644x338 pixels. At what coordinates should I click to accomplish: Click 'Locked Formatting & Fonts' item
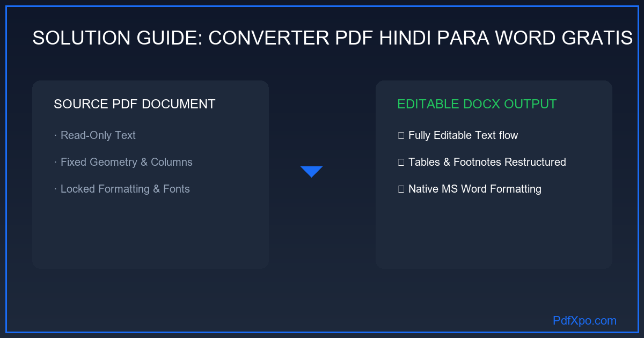(122, 189)
